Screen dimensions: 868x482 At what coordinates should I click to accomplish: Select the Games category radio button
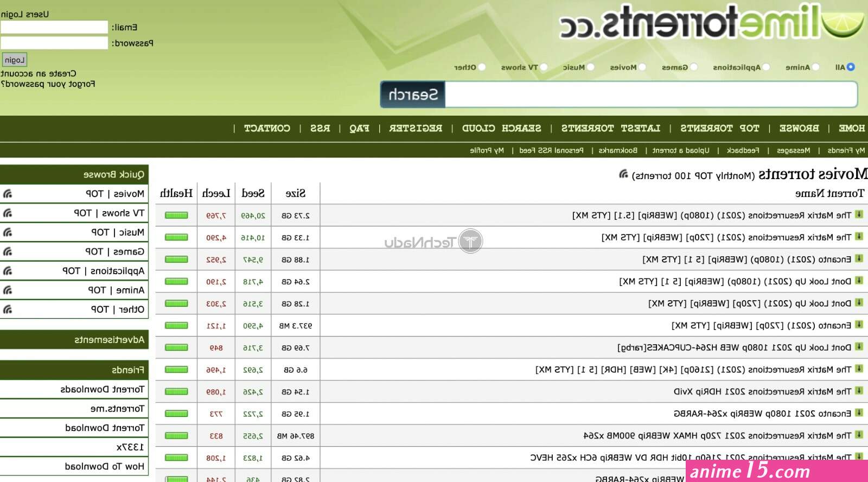pos(693,67)
